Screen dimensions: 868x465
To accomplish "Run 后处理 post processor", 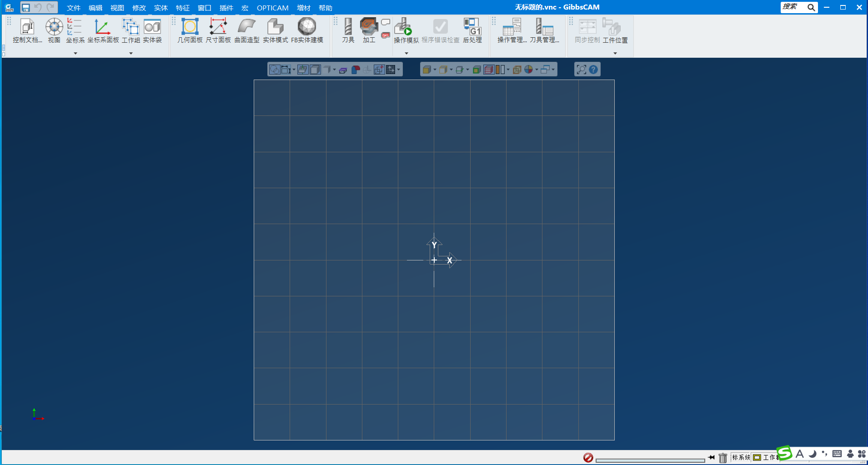I will click(x=472, y=30).
